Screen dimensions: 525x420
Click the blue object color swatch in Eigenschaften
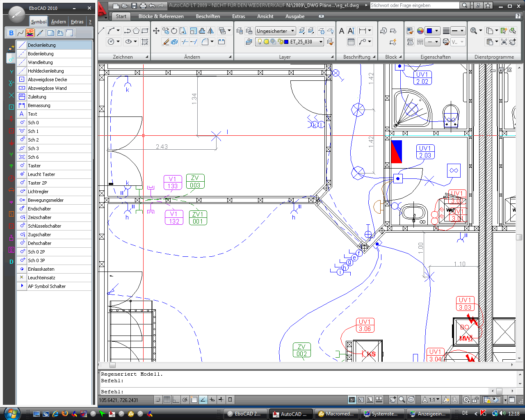(429, 31)
